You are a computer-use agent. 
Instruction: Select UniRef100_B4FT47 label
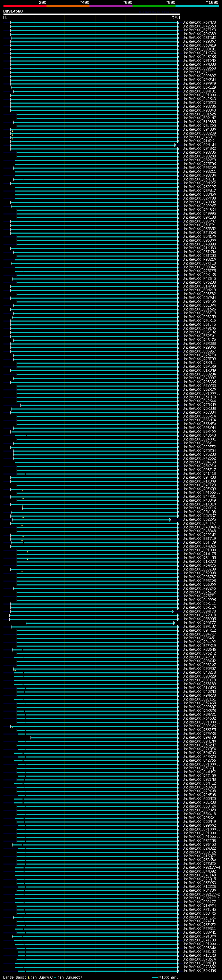(x=199, y=523)
